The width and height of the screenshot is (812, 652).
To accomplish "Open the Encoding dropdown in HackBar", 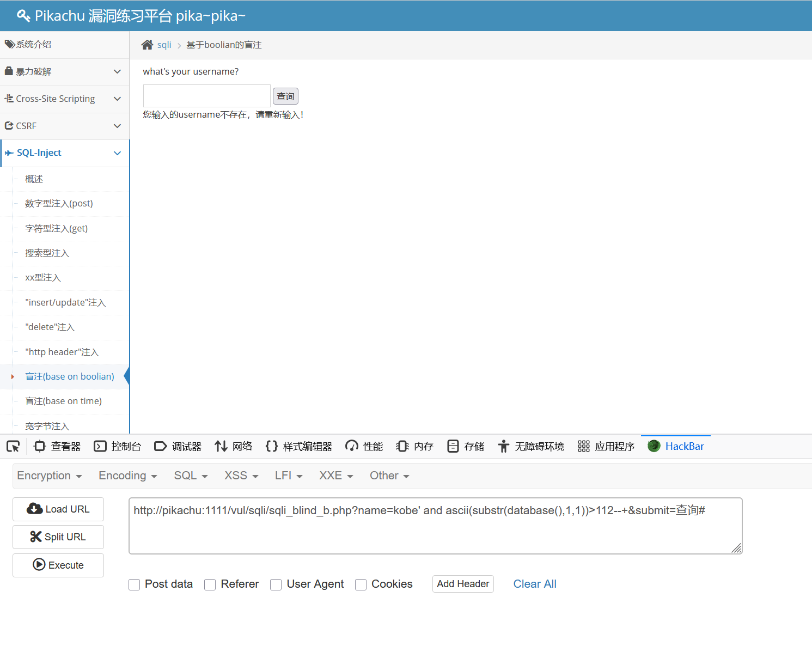I will [128, 476].
